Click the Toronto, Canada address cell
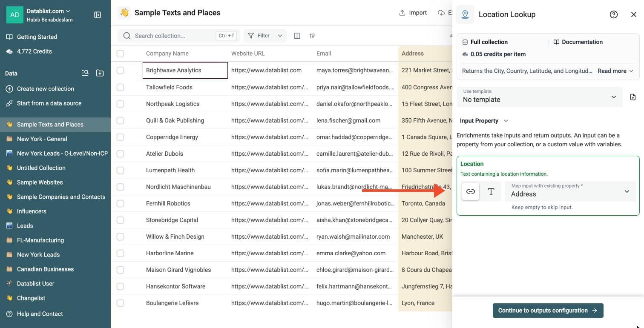644x328 pixels. [x=423, y=203]
